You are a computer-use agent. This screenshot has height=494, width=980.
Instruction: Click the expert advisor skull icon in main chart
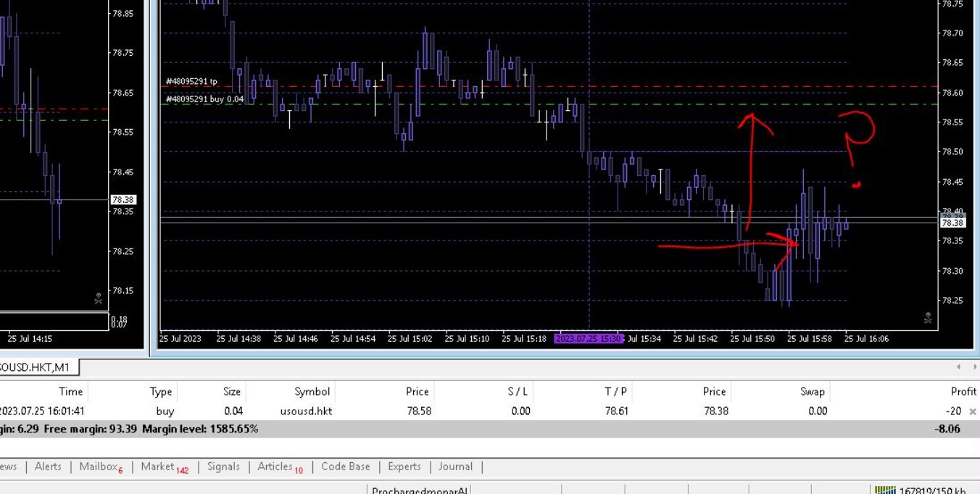tap(927, 318)
